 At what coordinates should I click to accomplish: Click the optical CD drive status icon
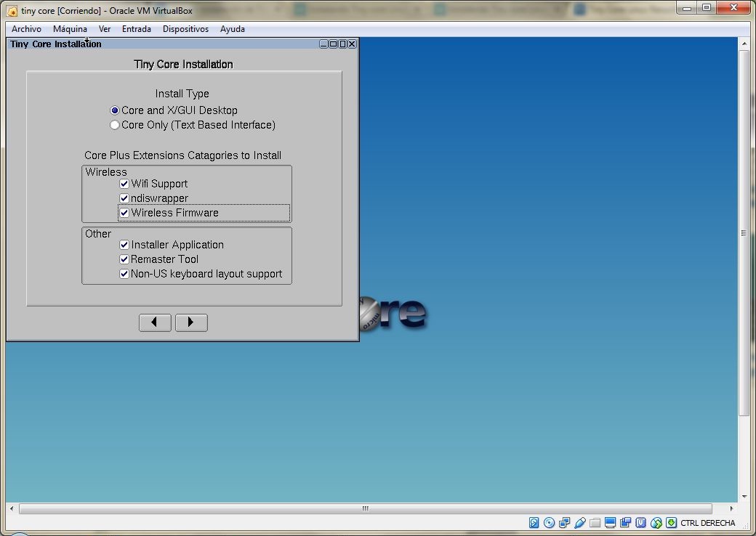(549, 523)
